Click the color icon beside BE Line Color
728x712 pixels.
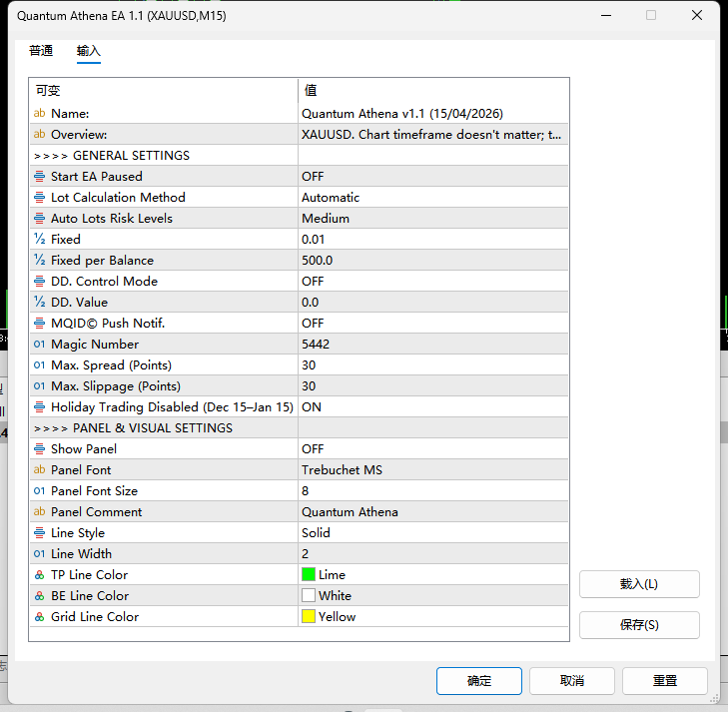(40, 596)
